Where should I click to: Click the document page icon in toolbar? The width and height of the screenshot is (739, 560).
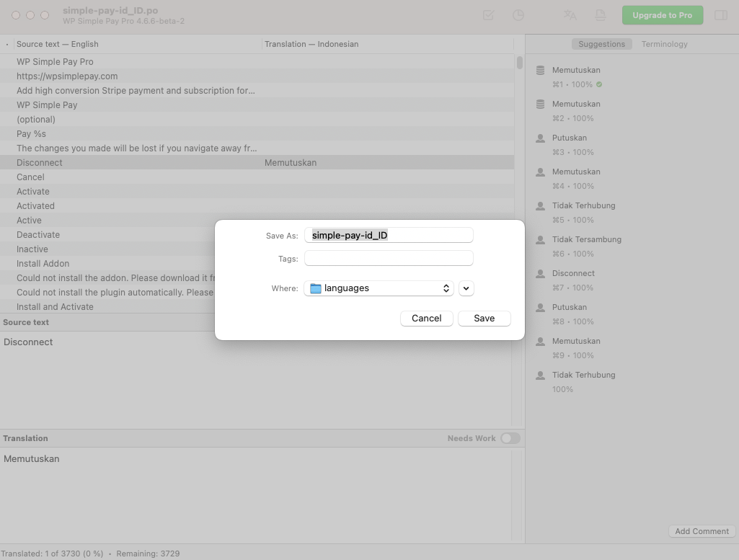coord(601,14)
